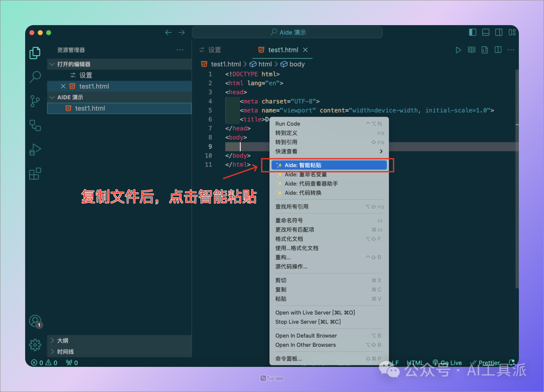Screen dimensions: 544x392
Task: Select 转到定义 in context menu
Action: click(x=329, y=133)
